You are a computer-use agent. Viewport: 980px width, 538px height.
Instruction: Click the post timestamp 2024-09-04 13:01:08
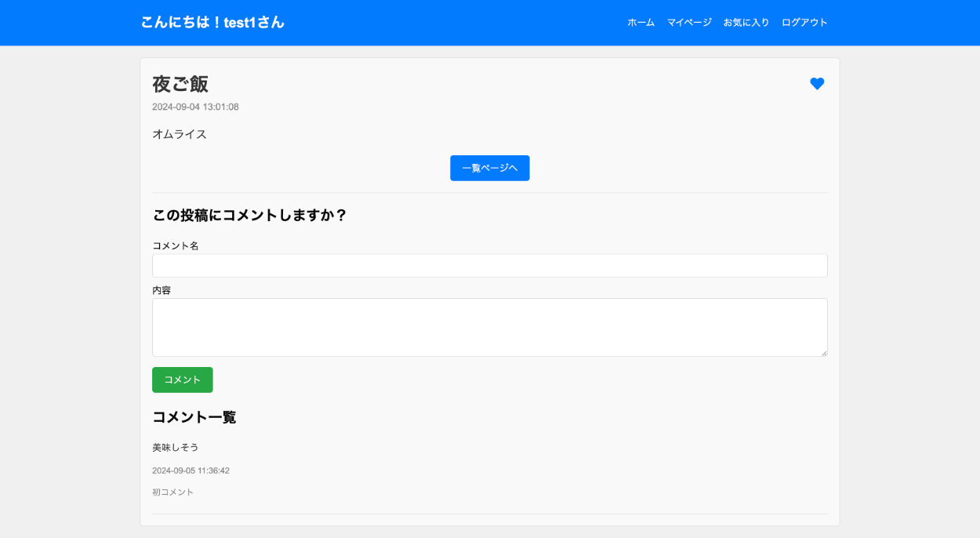coord(195,107)
